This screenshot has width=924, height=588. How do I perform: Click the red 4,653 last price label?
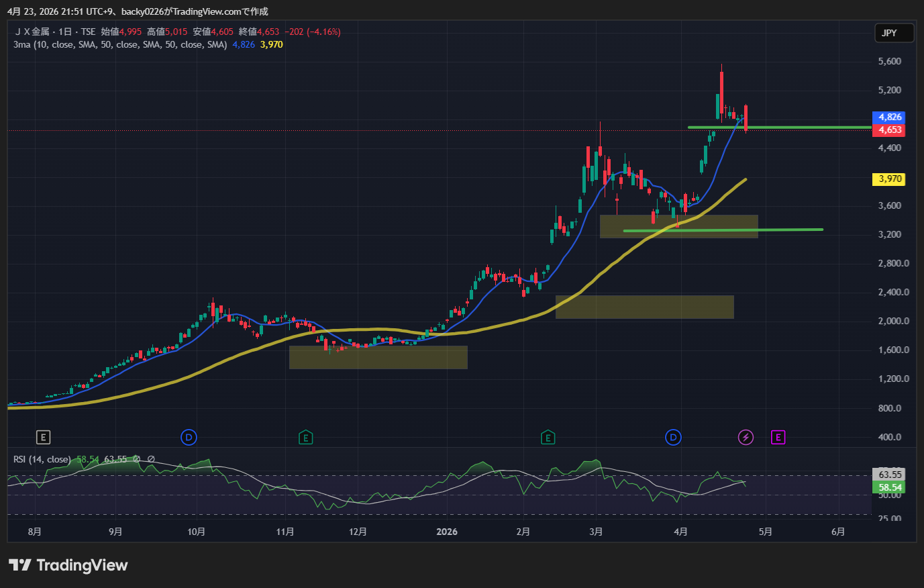coord(889,130)
